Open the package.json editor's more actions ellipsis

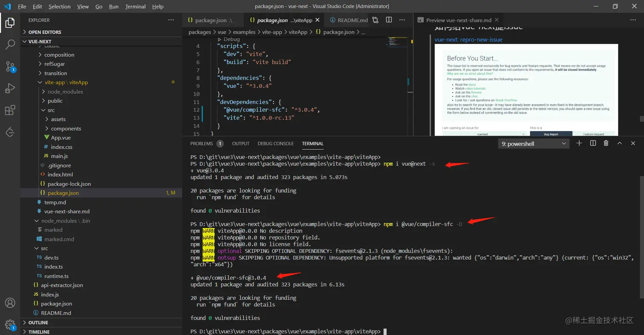point(402,20)
